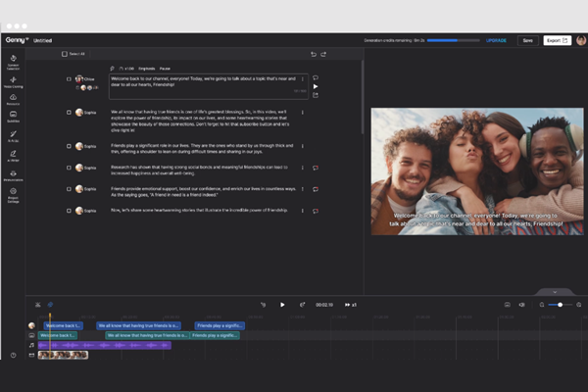Open Project Settings in sidebar
The width and height of the screenshot is (588, 392).
(13, 193)
